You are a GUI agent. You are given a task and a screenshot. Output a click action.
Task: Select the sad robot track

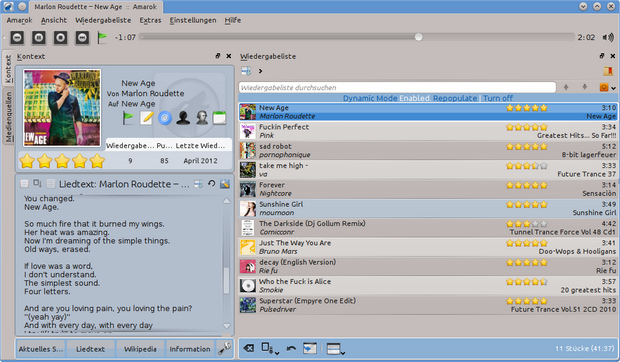point(428,151)
